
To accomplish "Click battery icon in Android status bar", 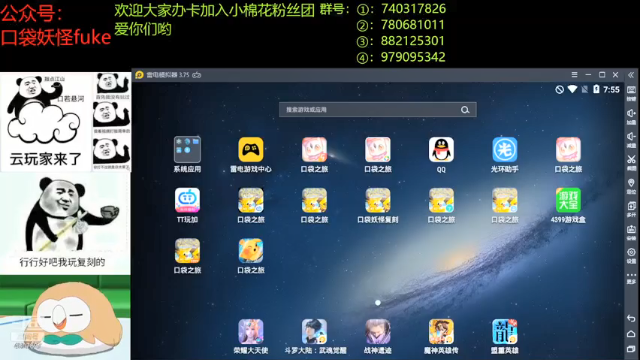I will [x=596, y=89].
